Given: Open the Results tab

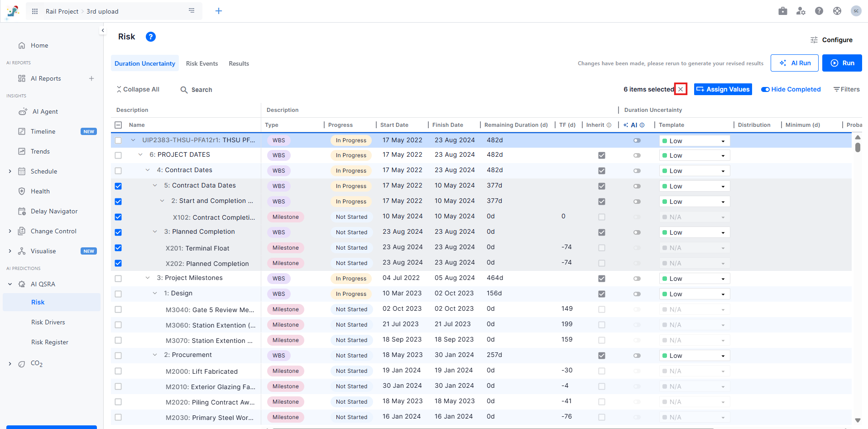Looking at the screenshot, I should [239, 63].
